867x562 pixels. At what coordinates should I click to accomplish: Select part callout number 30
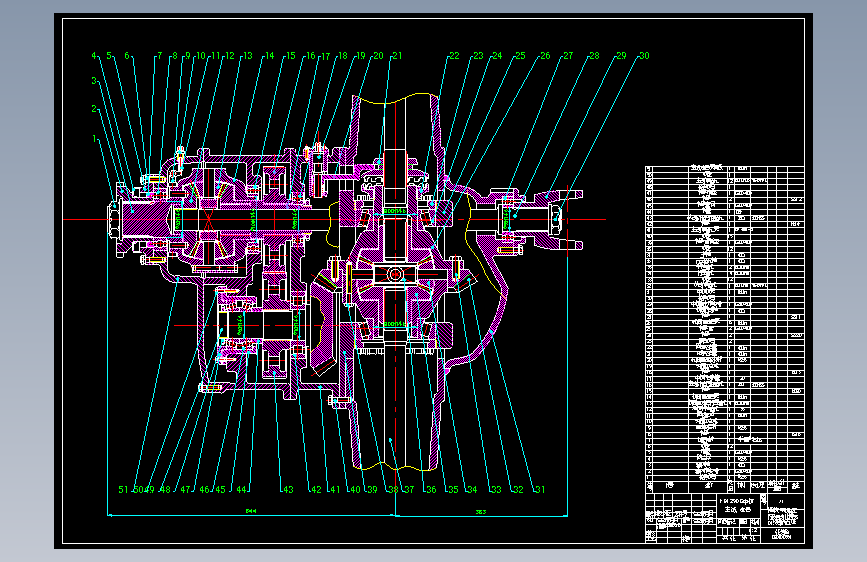[x=644, y=56]
